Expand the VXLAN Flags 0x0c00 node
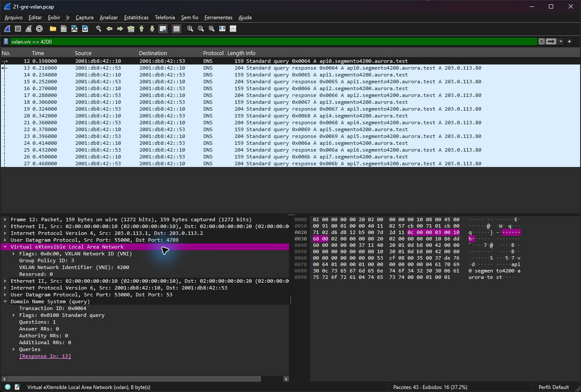The width and height of the screenshot is (581, 392). point(14,254)
